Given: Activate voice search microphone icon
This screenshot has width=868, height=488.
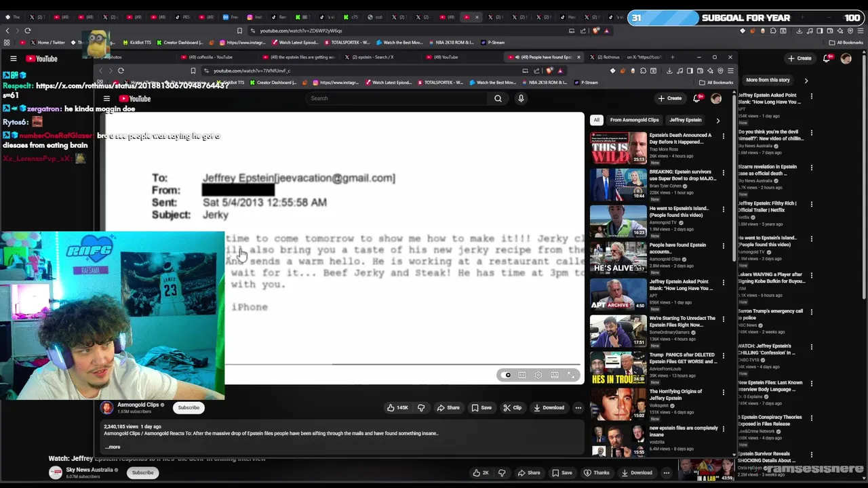Looking at the screenshot, I should click(521, 98).
